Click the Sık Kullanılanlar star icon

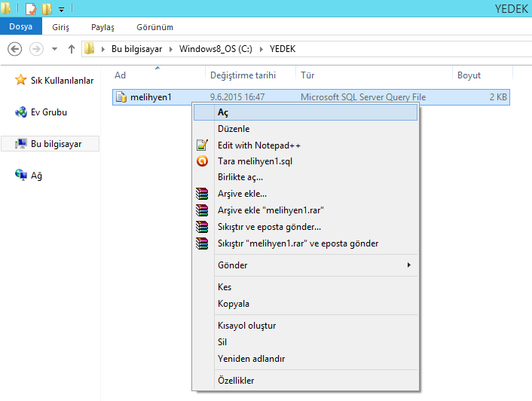pos(21,81)
